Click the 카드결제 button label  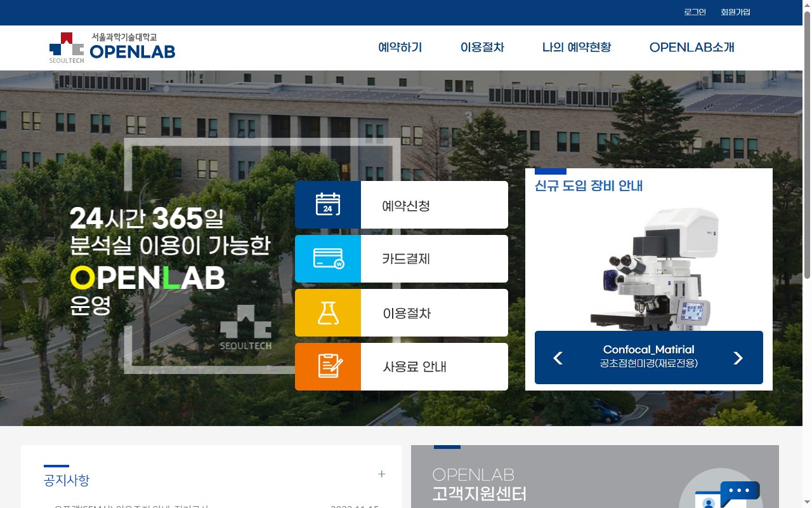coord(406,259)
